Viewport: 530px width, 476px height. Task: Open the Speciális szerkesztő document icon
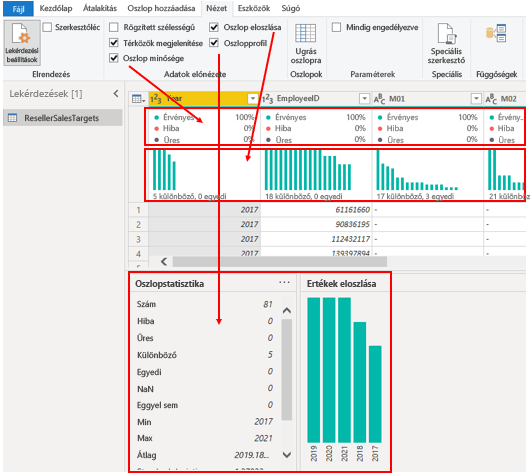pos(446,33)
